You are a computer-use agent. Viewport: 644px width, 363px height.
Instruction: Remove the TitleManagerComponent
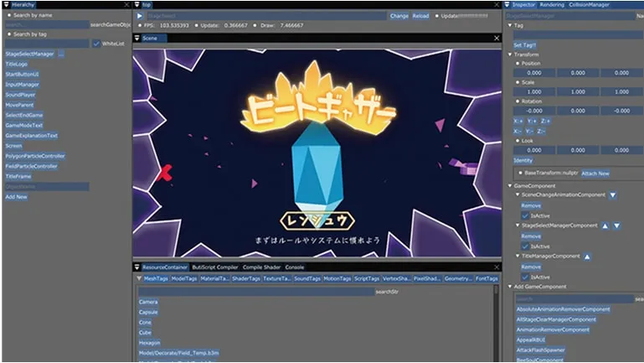click(531, 267)
